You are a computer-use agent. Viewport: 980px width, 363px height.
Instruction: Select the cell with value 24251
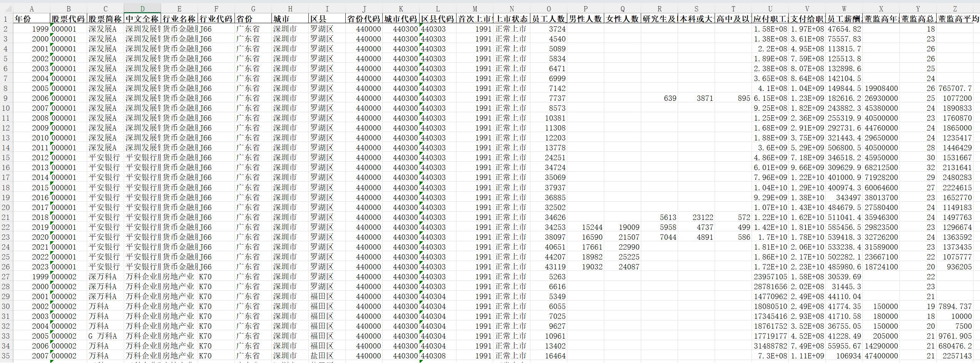(549, 158)
